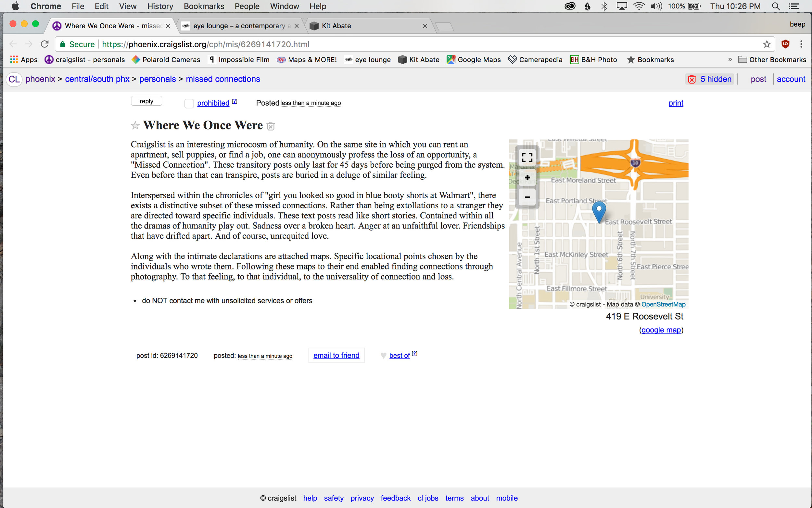
Task: Expand the bookmarks bar overflow chevron
Action: pyautogui.click(x=730, y=59)
